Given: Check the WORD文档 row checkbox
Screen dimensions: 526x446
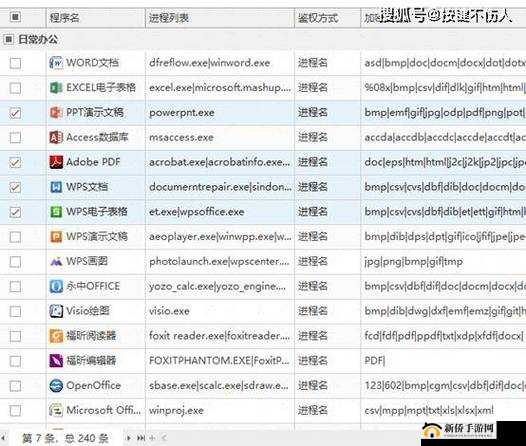Looking at the screenshot, I should pyautogui.click(x=15, y=63).
